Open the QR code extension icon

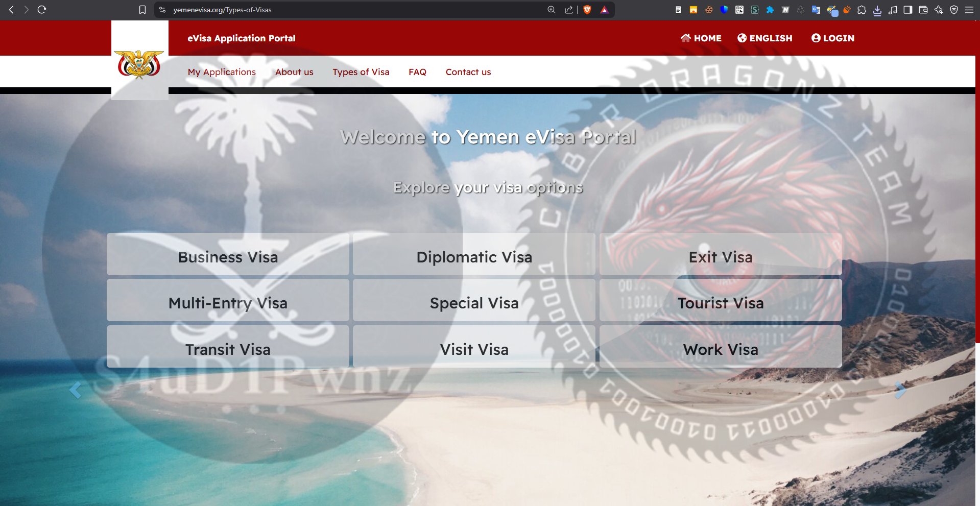point(739,10)
